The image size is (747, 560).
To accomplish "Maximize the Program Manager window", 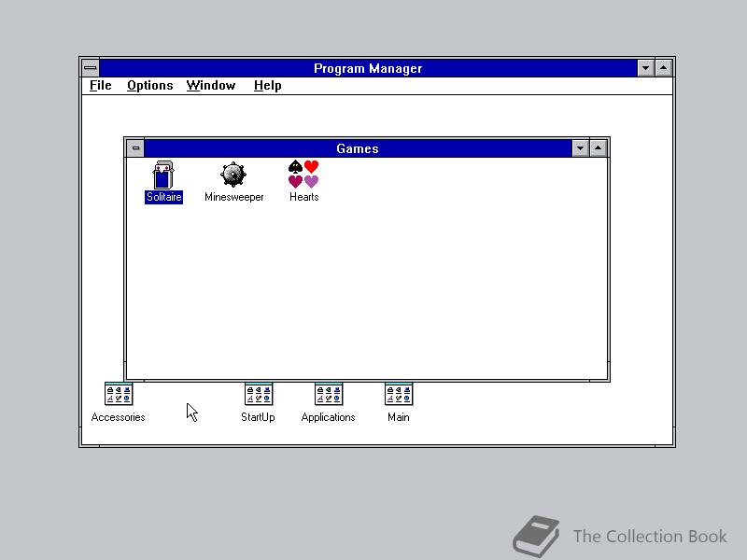I will coord(664,68).
